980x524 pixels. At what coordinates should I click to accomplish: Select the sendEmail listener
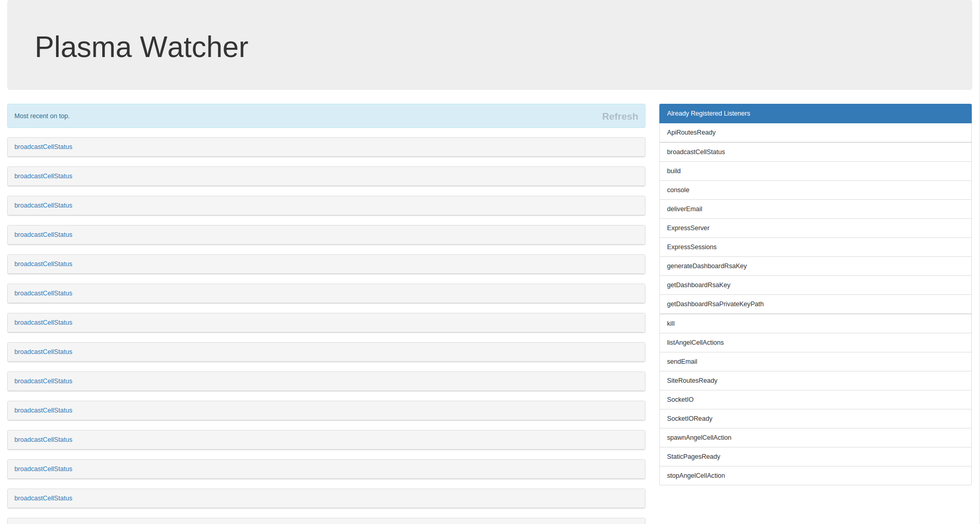point(682,362)
